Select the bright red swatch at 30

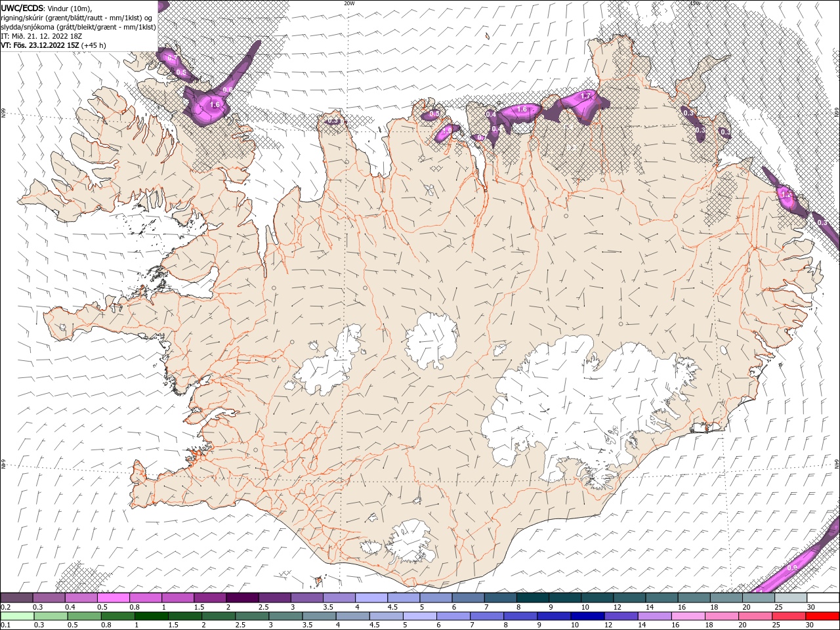(x=822, y=616)
